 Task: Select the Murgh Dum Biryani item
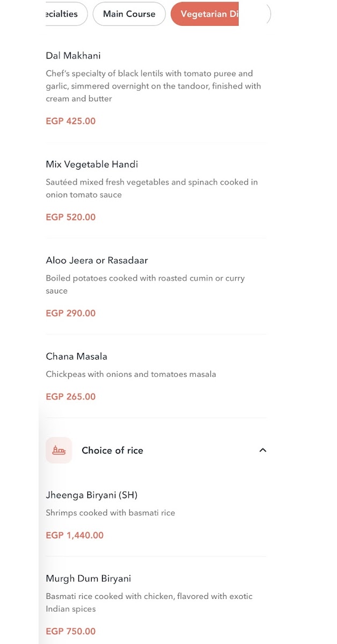point(156,605)
